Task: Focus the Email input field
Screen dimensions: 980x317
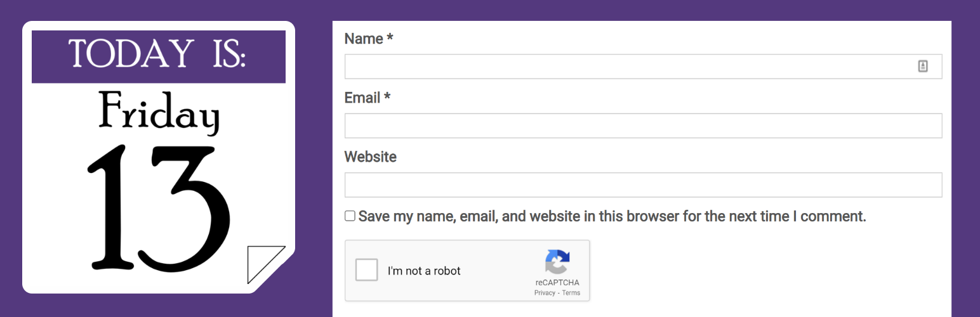Action: coord(643,126)
